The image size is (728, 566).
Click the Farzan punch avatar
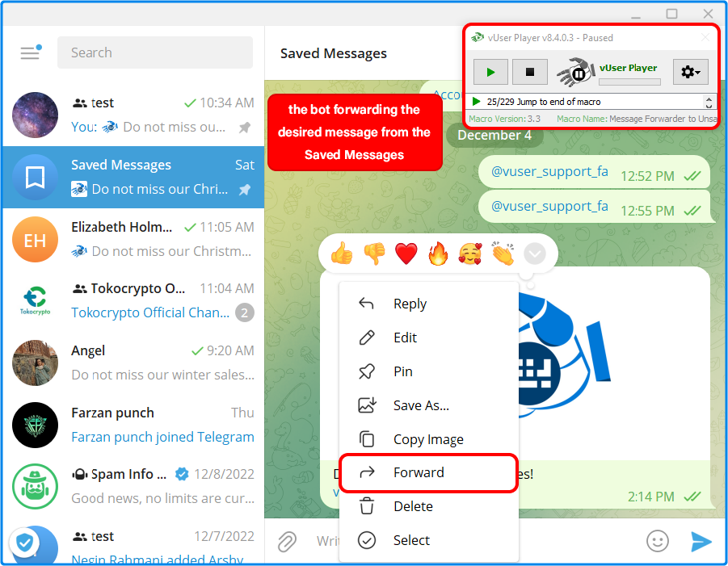36,425
